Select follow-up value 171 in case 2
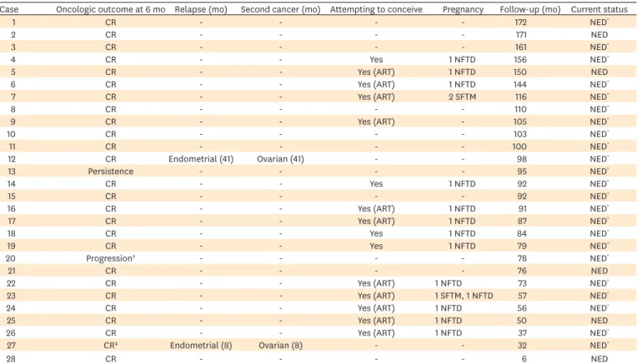The height and width of the screenshot is (364, 642). [x=521, y=35]
